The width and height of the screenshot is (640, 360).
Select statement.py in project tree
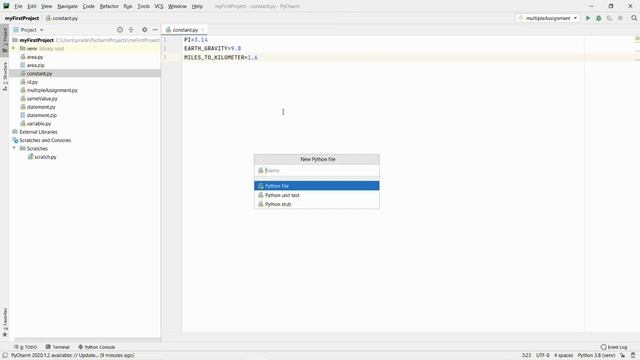point(41,107)
